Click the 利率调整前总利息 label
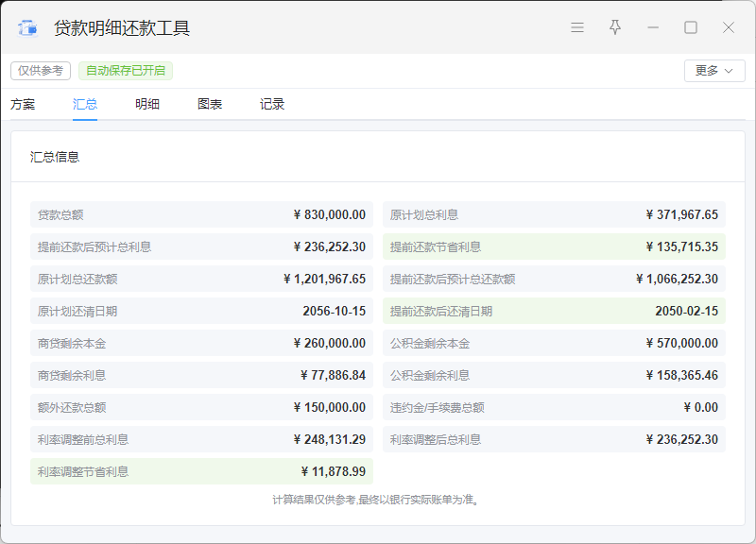756x544 pixels. [83, 440]
